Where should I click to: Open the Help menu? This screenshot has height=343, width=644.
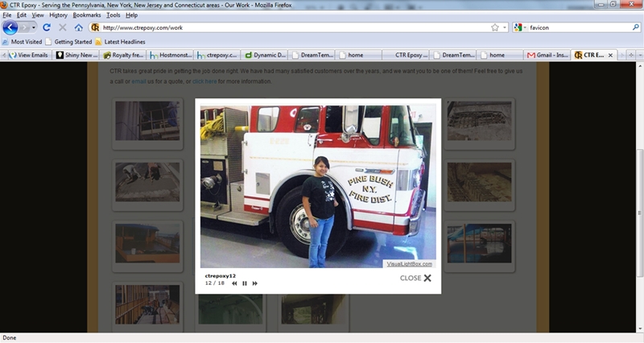[132, 15]
